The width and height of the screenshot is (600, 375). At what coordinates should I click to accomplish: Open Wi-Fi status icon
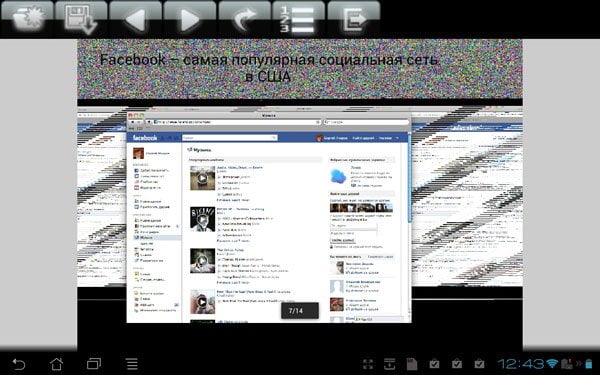552,364
